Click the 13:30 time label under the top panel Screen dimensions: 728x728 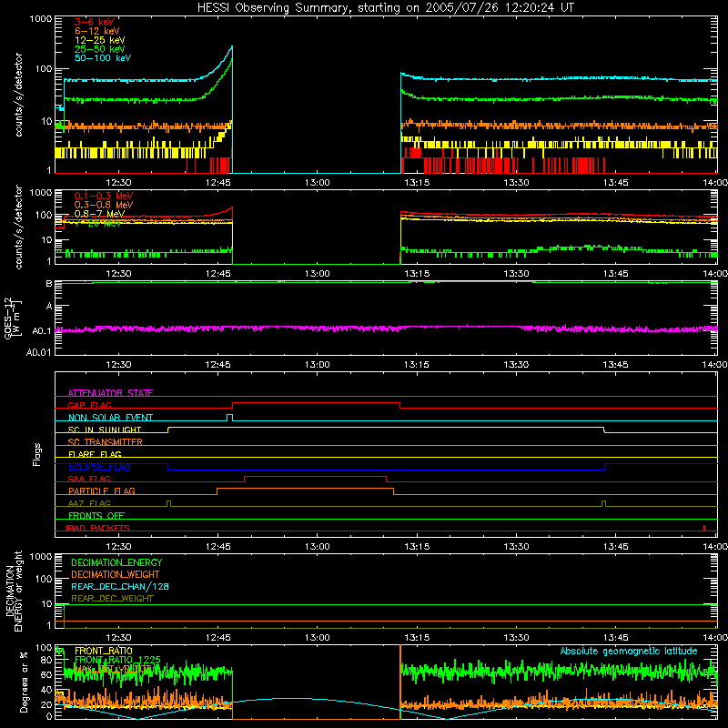click(x=516, y=183)
